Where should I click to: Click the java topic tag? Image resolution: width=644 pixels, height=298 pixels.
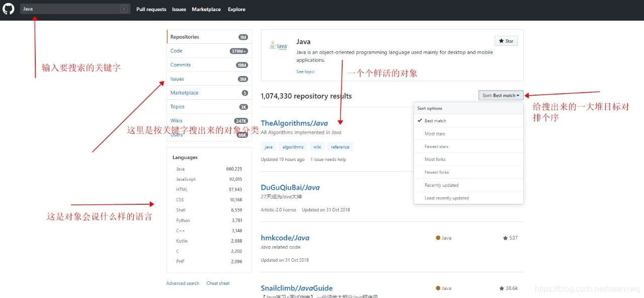pyautogui.click(x=269, y=147)
